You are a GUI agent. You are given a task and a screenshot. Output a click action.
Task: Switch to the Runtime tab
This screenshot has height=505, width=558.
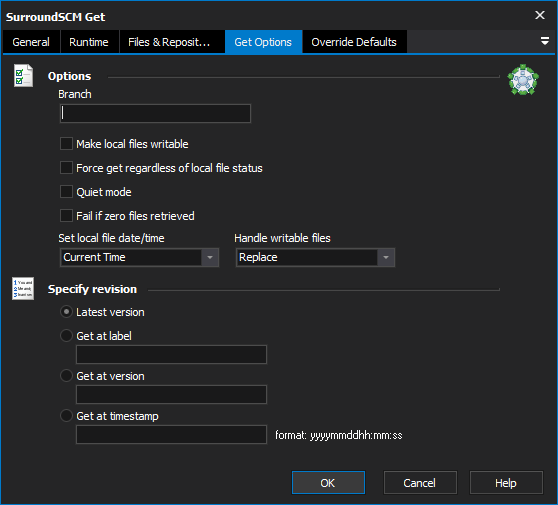(89, 42)
